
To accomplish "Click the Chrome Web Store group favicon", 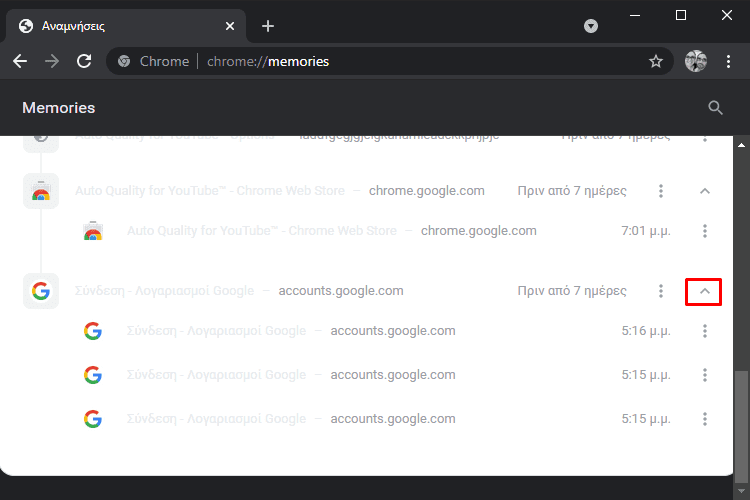I will tap(41, 191).
